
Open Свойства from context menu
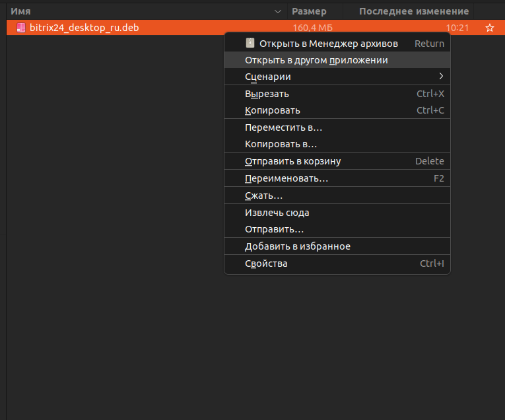coord(337,263)
